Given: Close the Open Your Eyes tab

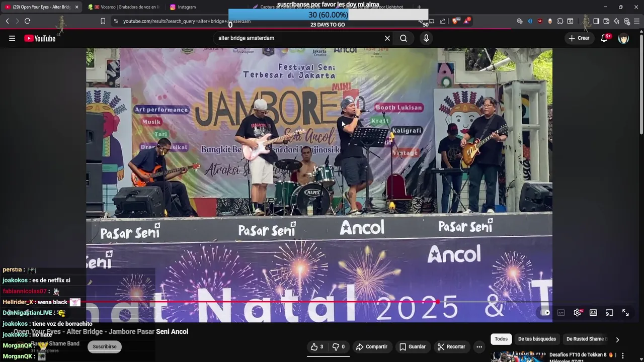Looking at the screenshot, I should tap(76, 7).
